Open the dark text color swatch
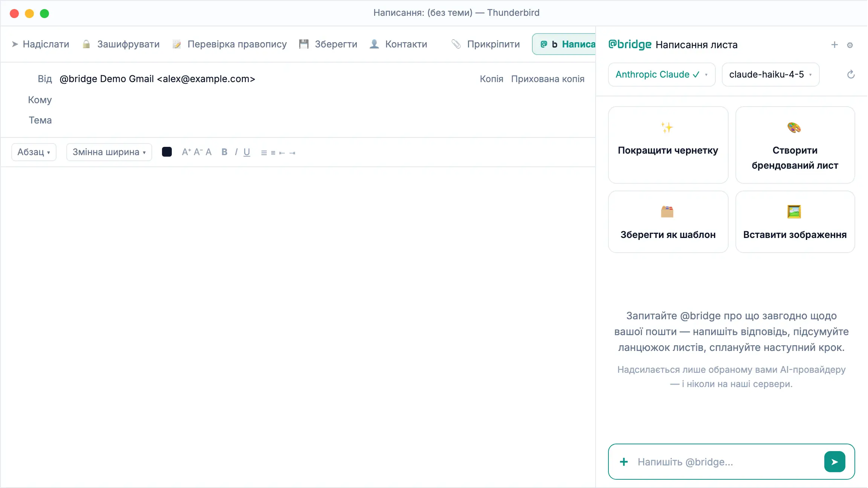Viewport: 868px width, 488px height. (x=167, y=152)
